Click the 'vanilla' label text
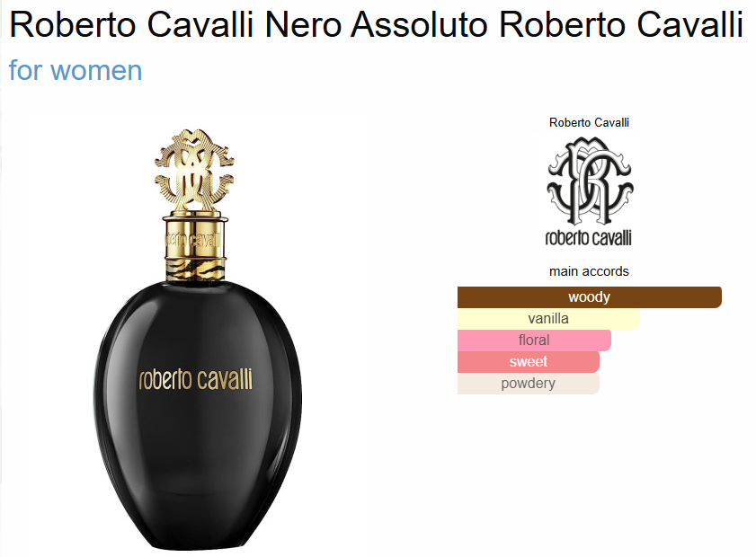 pyautogui.click(x=548, y=319)
